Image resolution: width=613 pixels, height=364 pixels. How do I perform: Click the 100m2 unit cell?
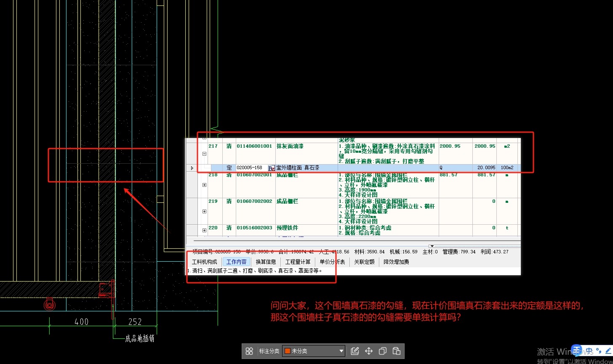click(x=507, y=168)
